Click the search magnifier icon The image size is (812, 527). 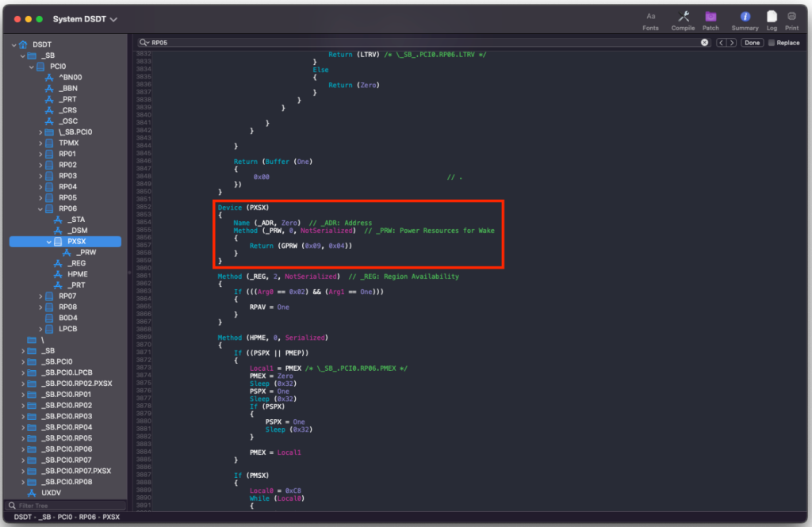click(144, 43)
